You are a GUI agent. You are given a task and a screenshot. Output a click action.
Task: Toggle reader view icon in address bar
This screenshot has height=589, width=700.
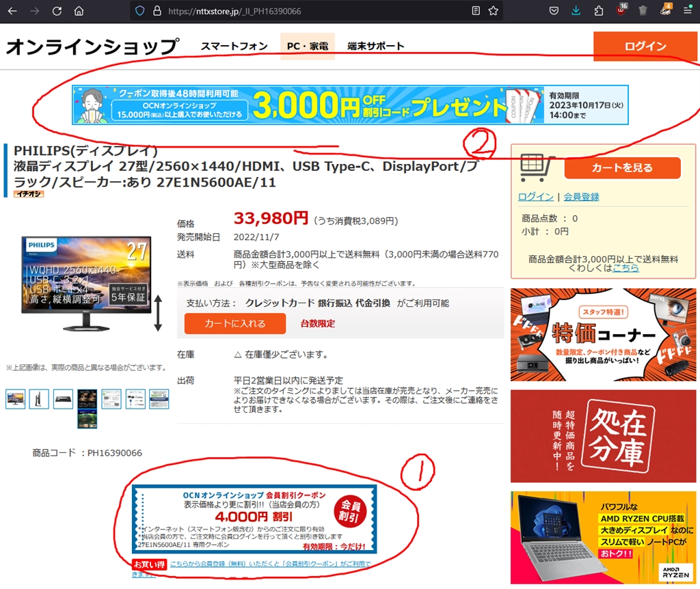476,11
